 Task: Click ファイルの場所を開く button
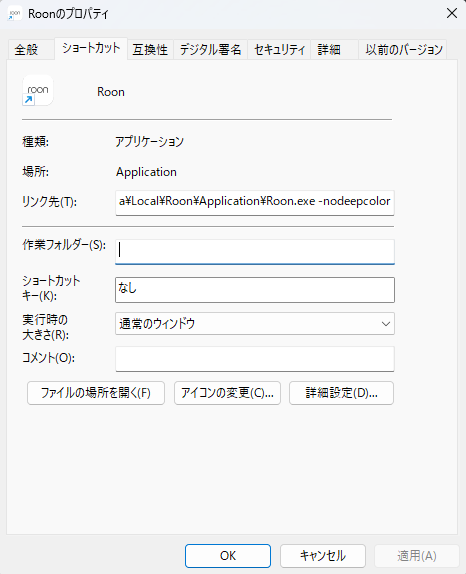[96, 393]
